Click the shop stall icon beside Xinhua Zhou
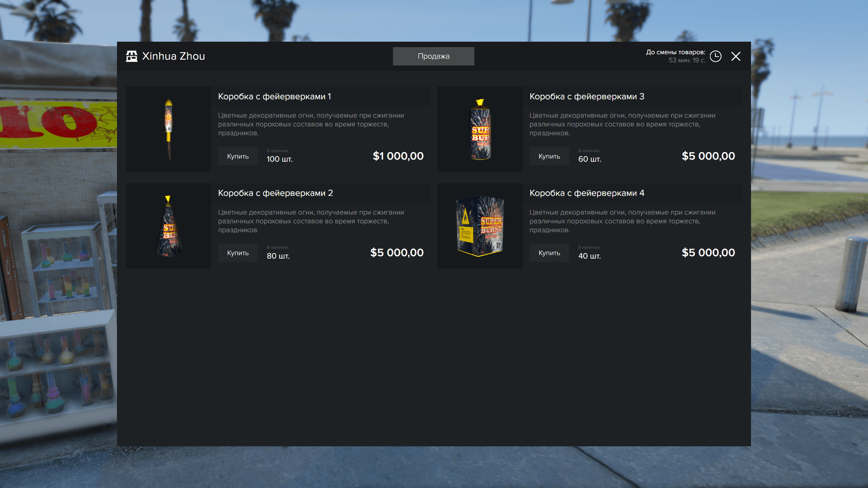Viewport: 868px width, 488px height. 132,56
